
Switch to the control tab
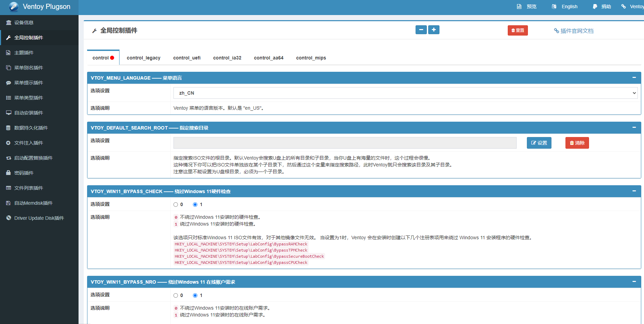pyautogui.click(x=103, y=58)
